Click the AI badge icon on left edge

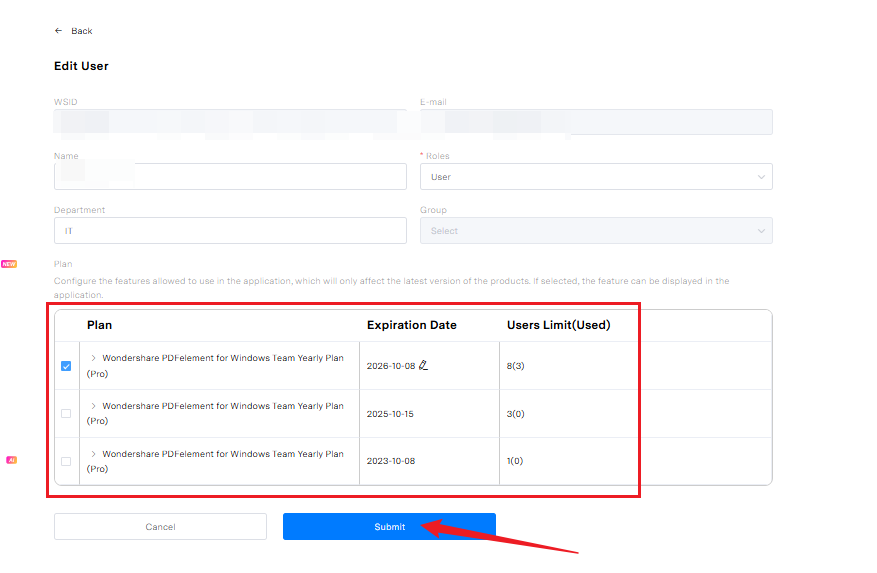tap(11, 460)
